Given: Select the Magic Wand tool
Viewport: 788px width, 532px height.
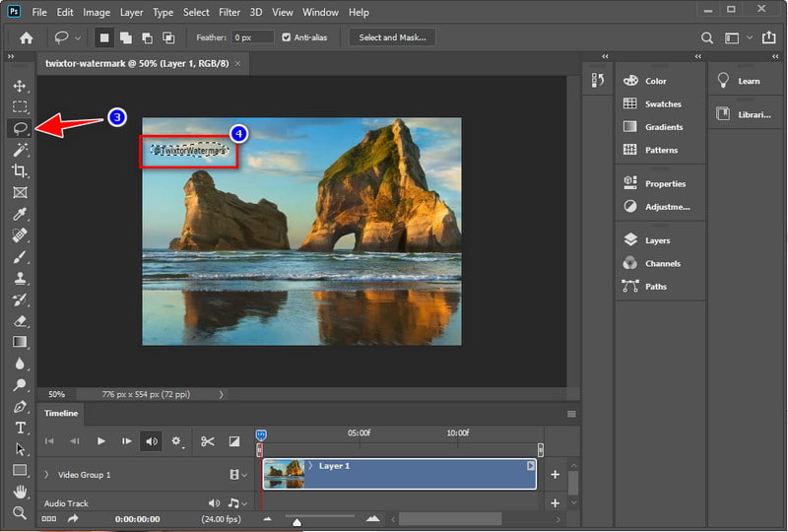Looking at the screenshot, I should tap(20, 150).
